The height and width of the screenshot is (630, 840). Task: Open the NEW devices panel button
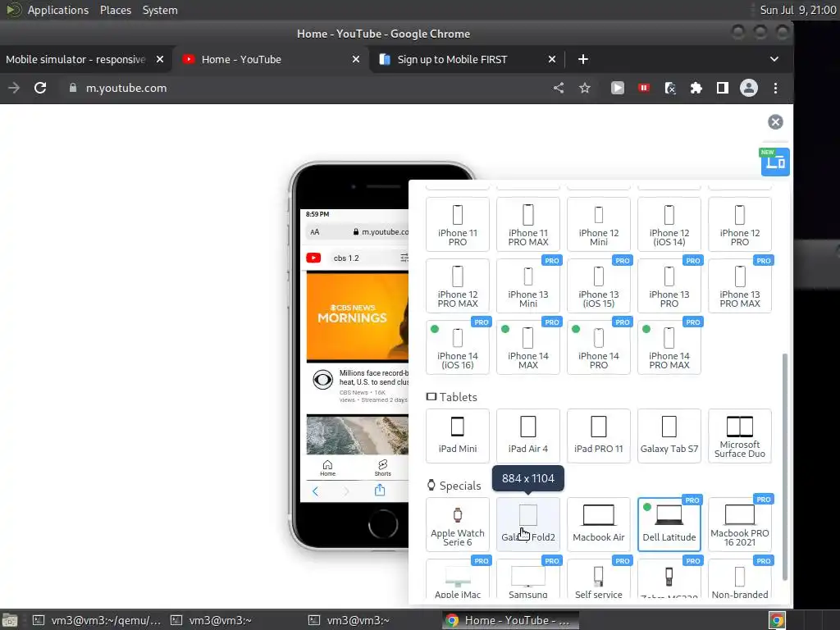click(774, 162)
